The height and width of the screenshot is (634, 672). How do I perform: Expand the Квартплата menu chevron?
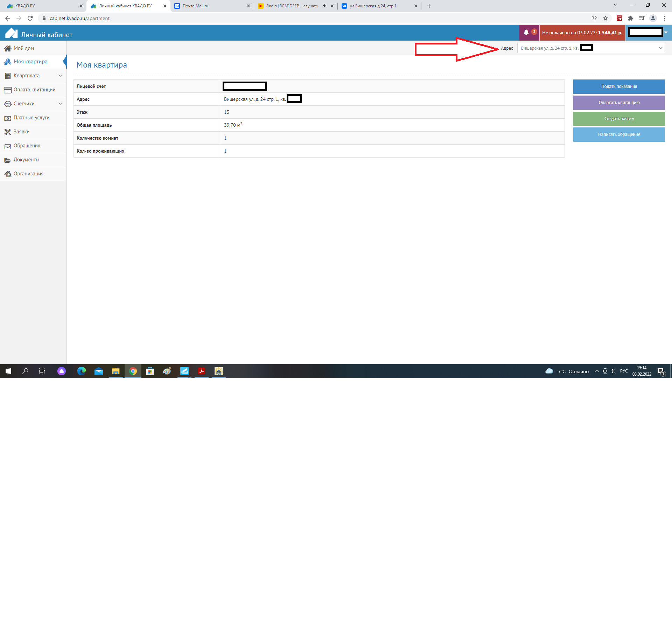[60, 76]
